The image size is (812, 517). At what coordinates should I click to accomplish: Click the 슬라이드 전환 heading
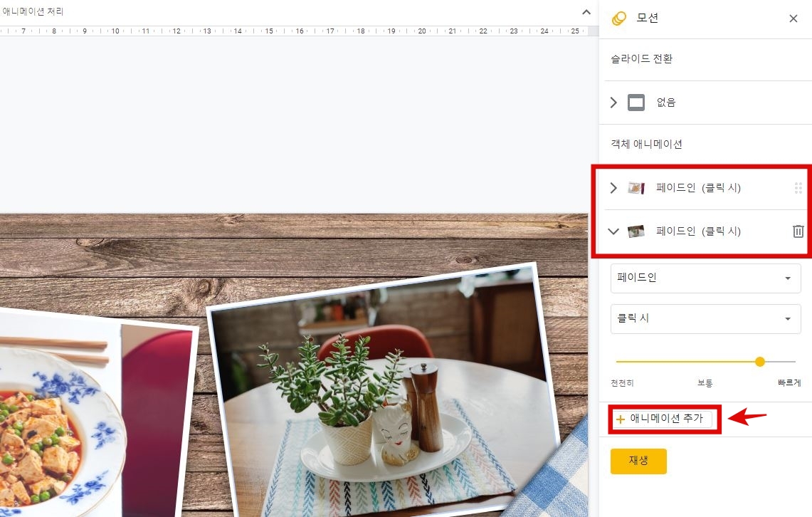641,59
